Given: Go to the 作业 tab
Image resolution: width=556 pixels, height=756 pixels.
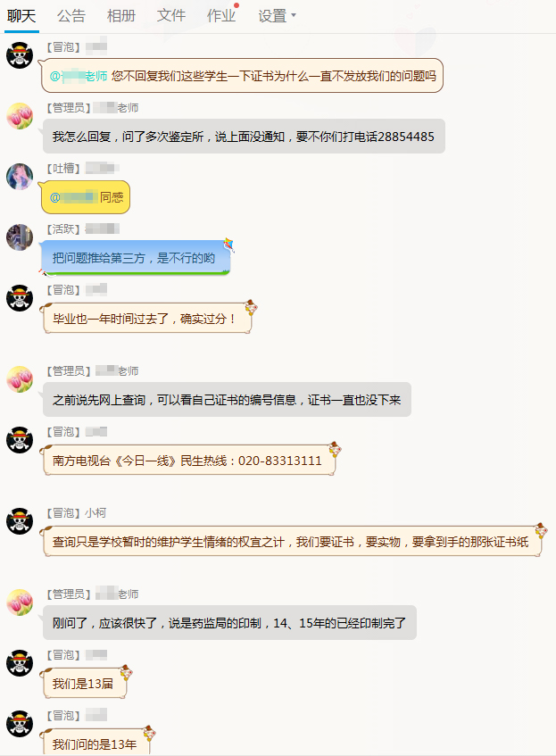Looking at the screenshot, I should tap(221, 16).
